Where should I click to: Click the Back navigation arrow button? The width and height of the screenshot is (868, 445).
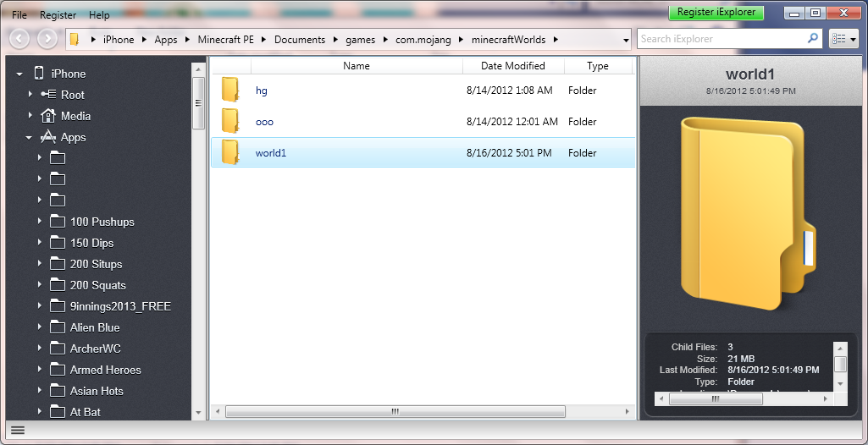click(x=20, y=38)
